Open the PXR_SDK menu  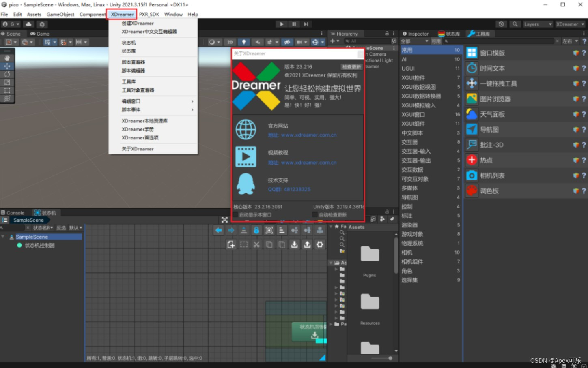pyautogui.click(x=149, y=14)
